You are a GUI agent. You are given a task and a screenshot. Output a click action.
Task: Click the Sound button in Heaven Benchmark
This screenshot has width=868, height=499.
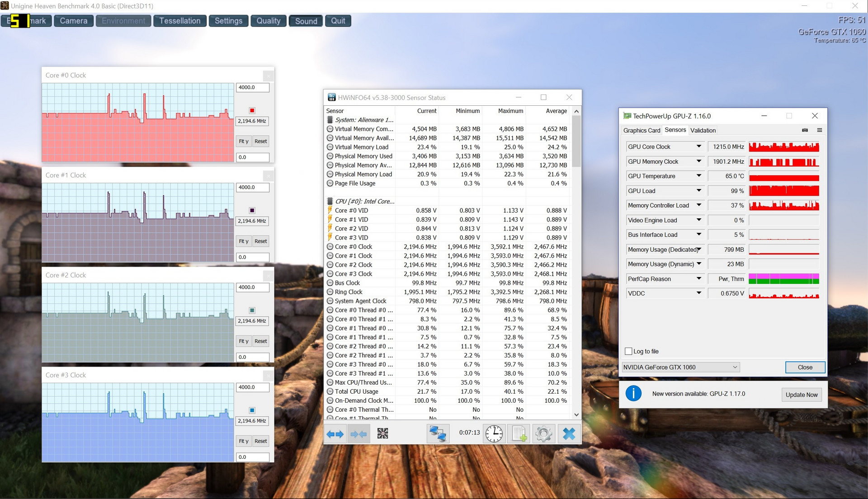pos(306,21)
